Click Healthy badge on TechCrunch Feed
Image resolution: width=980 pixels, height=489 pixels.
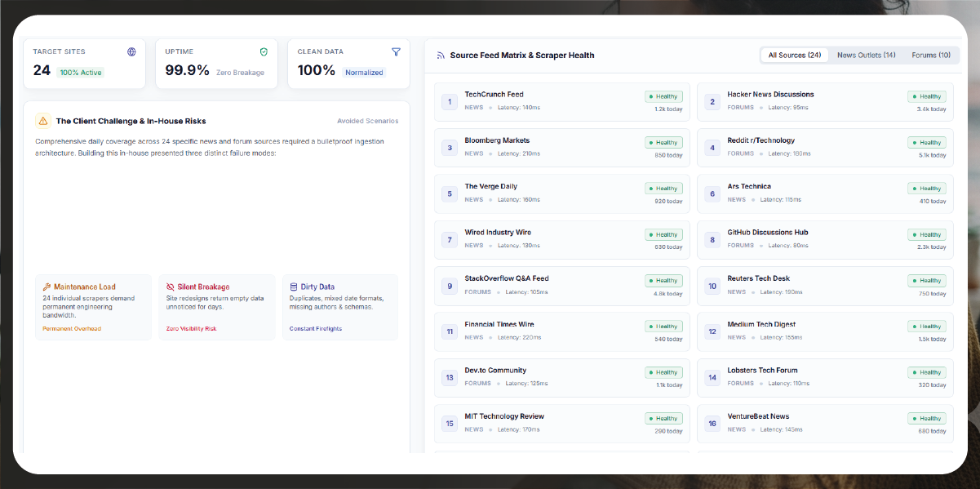point(663,96)
